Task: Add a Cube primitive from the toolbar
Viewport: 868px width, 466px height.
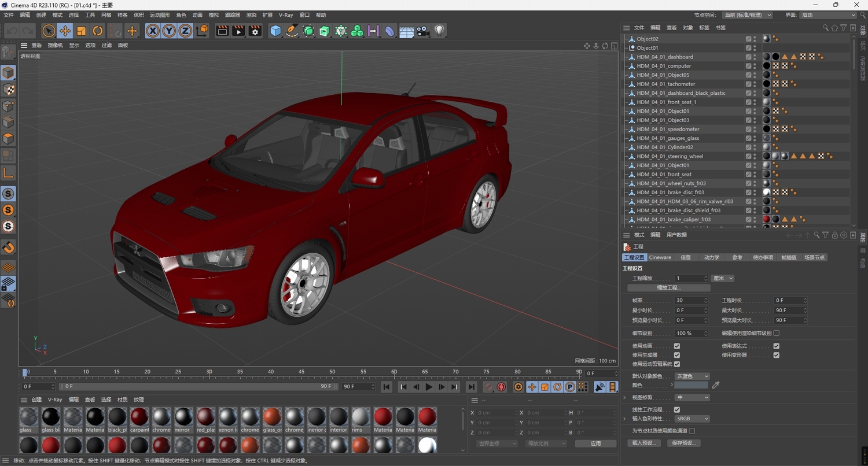Action: pos(276,31)
